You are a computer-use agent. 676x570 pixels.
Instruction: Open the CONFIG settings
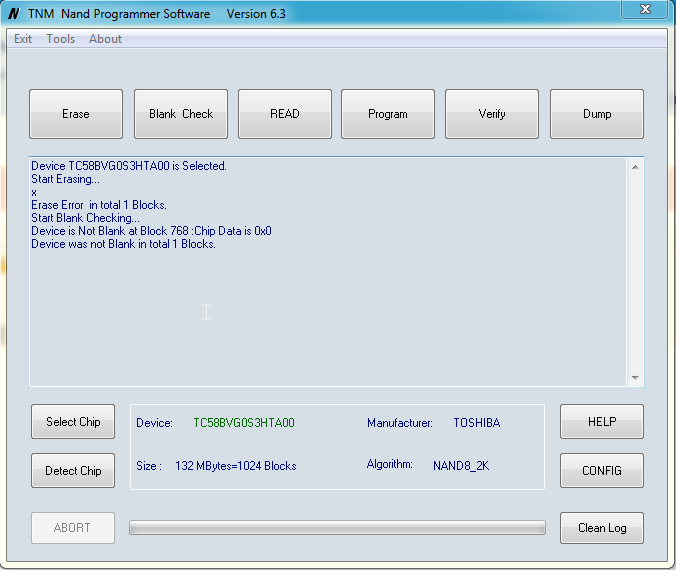click(601, 471)
